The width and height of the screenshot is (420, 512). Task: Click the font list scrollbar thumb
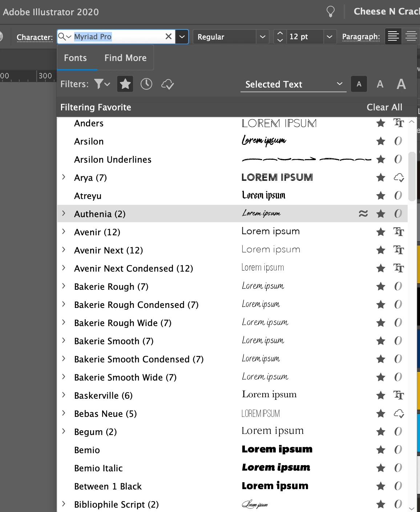click(x=412, y=176)
